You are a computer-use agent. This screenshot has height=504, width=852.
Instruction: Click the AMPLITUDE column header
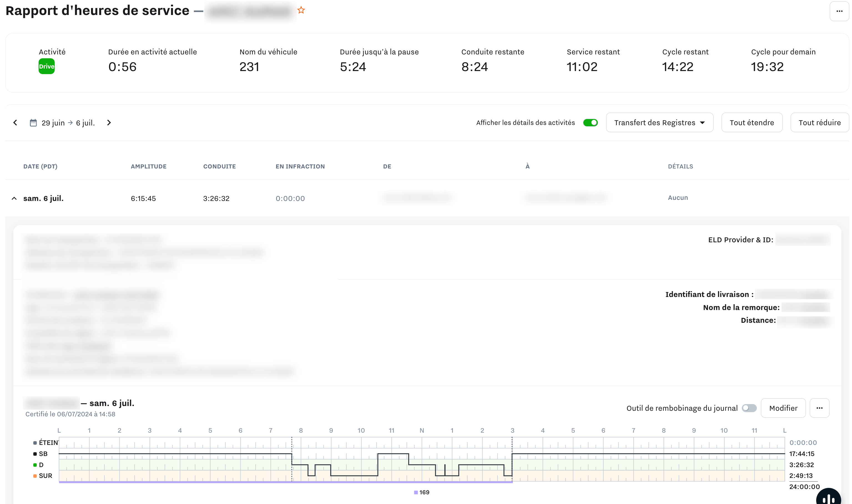tap(149, 167)
